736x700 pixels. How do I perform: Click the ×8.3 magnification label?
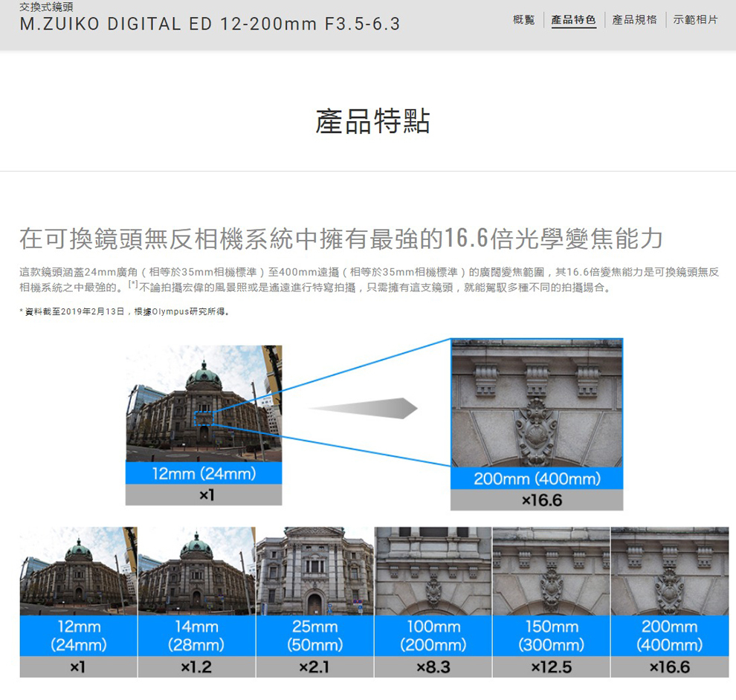click(433, 667)
